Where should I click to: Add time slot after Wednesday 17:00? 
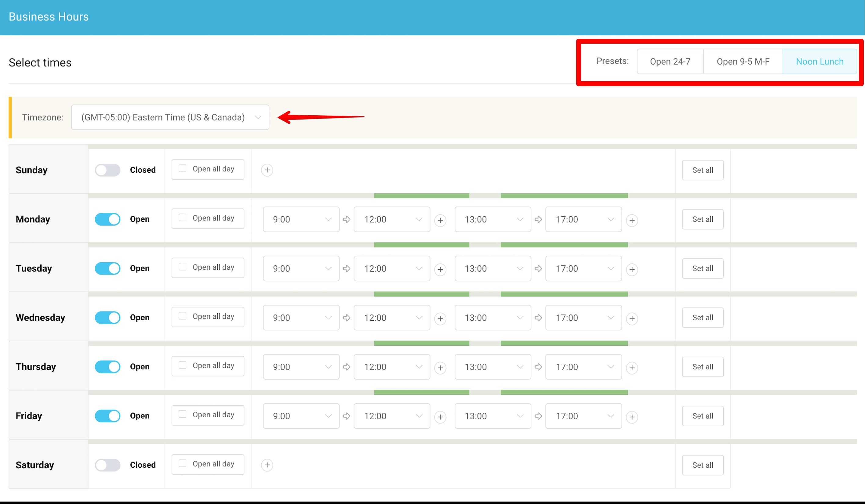click(632, 319)
